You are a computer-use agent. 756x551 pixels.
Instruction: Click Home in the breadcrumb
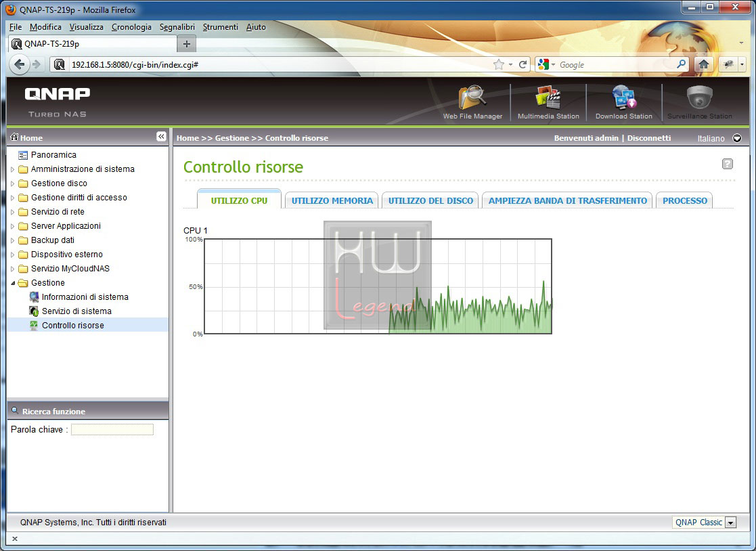pyautogui.click(x=187, y=138)
